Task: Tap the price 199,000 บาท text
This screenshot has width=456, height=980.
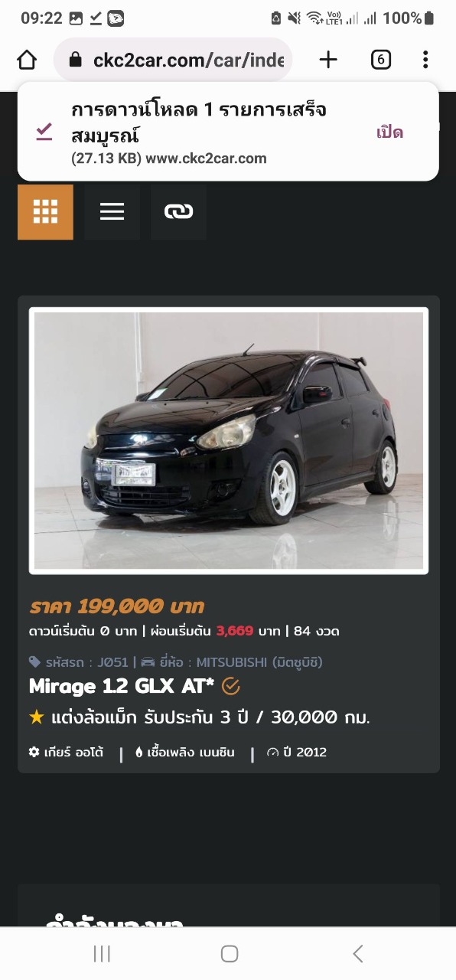Action: tap(117, 606)
